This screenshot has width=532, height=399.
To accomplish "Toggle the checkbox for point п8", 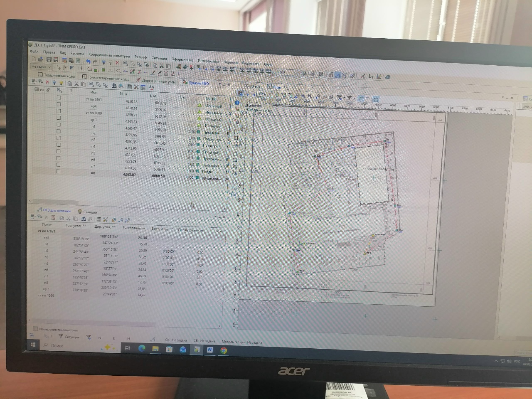I will tap(59, 171).
